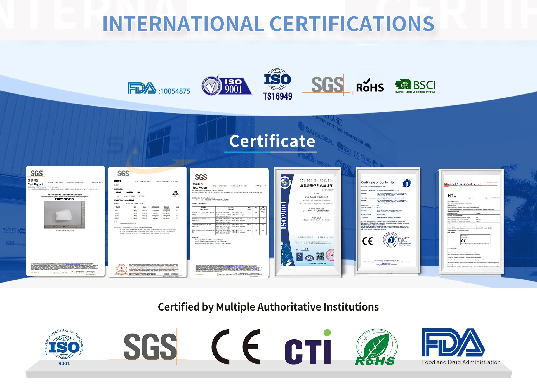This screenshot has width=537, height=392.
Task: Click the green BSCI logo
Action: (x=415, y=86)
